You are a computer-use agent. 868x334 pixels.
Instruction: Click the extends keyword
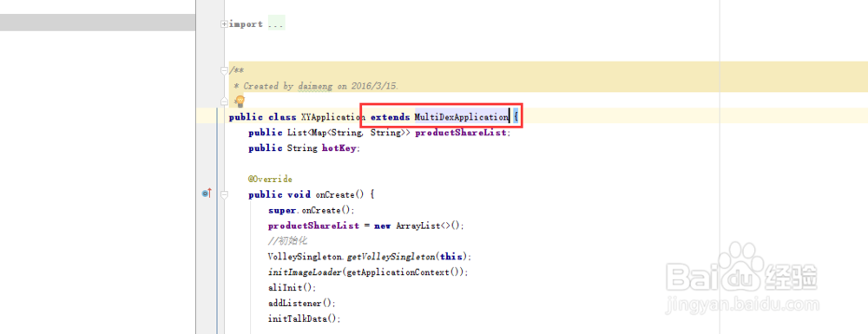tap(390, 117)
